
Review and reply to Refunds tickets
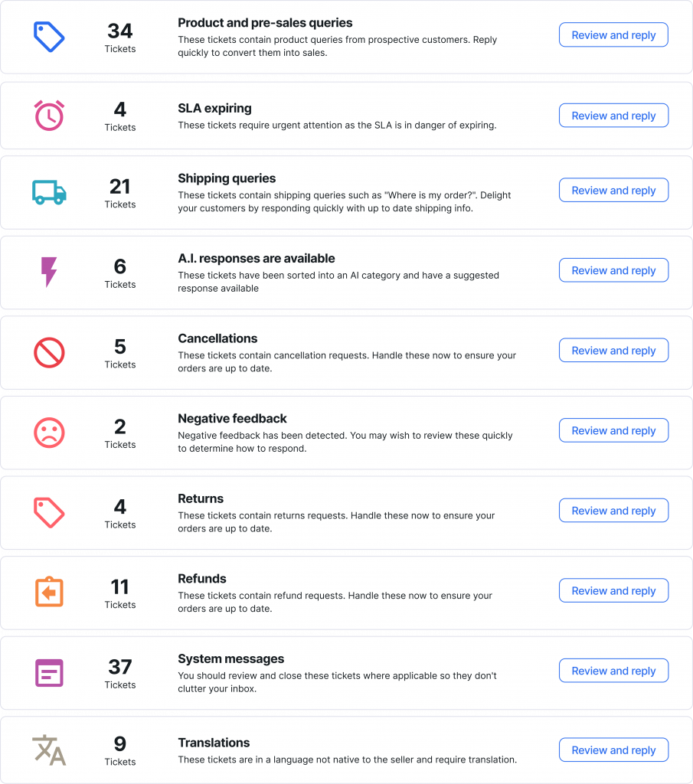coord(613,591)
